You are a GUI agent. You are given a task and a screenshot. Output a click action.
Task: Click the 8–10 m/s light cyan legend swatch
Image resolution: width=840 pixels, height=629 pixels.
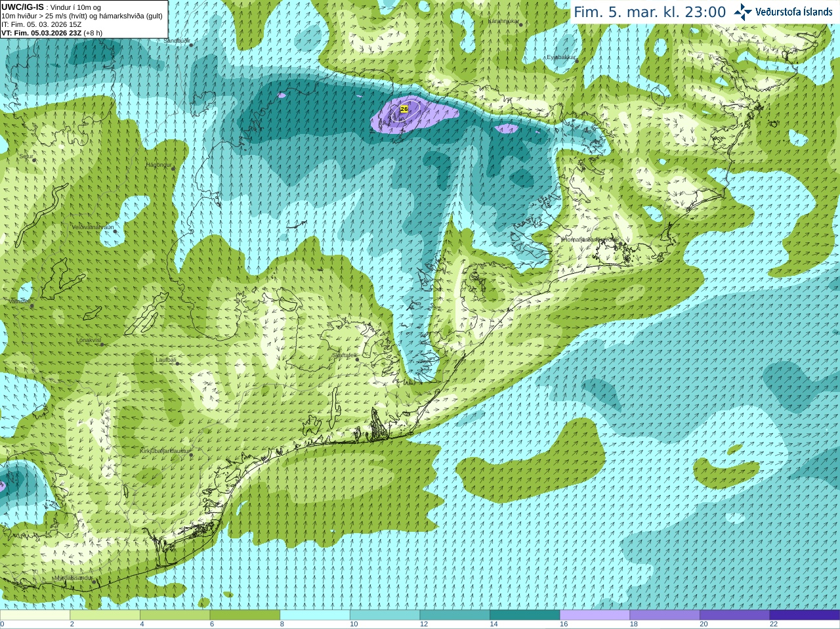[315, 615]
